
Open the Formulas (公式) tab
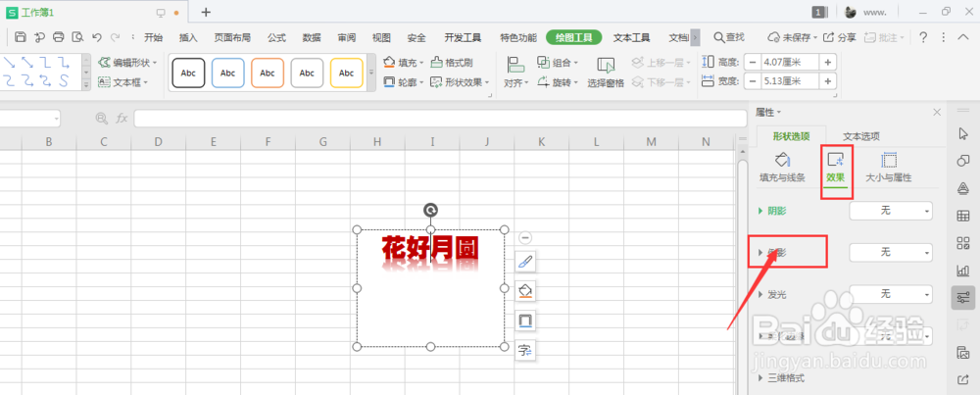click(277, 37)
